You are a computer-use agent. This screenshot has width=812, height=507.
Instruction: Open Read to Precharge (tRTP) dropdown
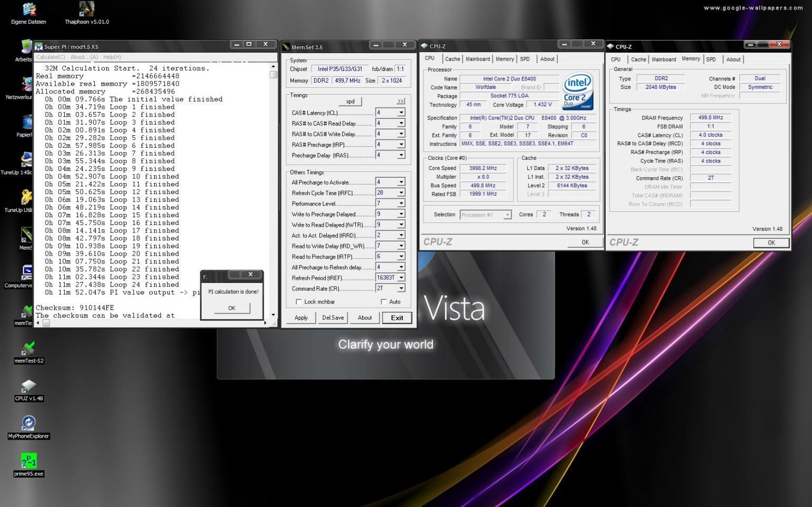[401, 256]
